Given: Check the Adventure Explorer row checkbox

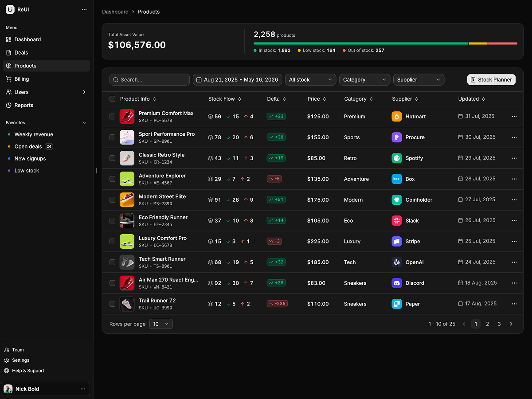Looking at the screenshot, I should (x=112, y=179).
